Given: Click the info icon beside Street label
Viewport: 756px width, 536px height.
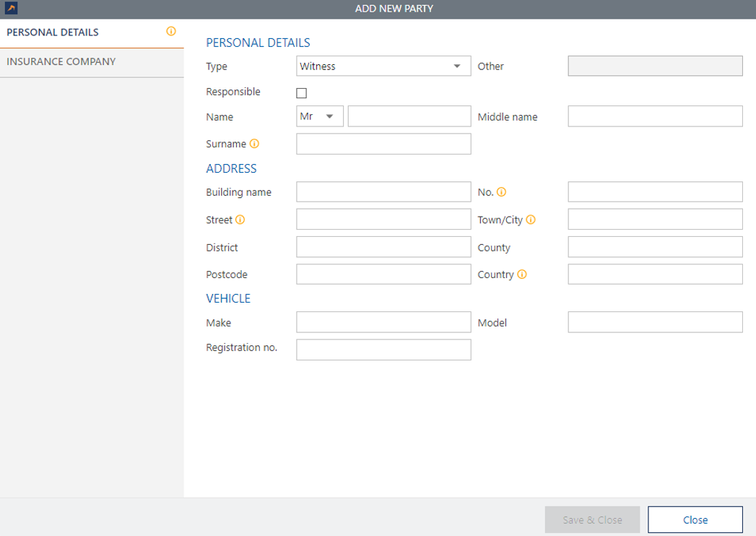Looking at the screenshot, I should pyautogui.click(x=240, y=220).
